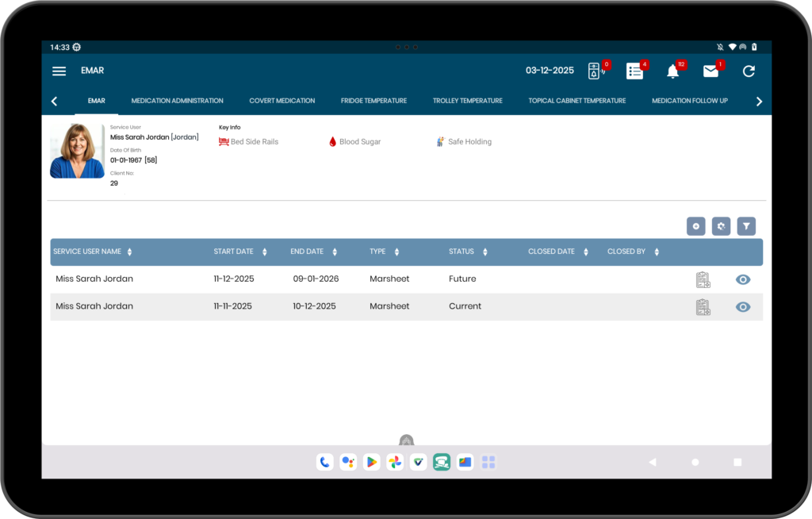Open clipboard icon for Current Marsheet

(703, 307)
